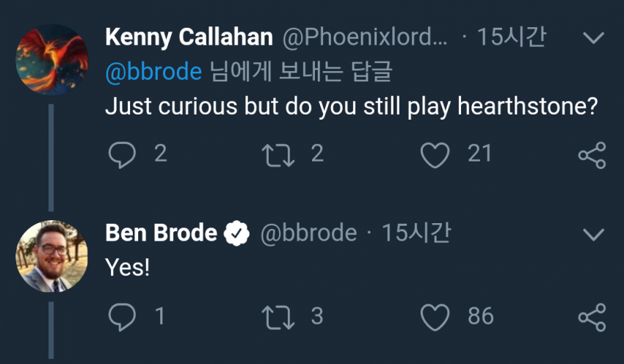Open dropdown menu on Kenny Callahan's tweet
The height and width of the screenshot is (364, 624).
[x=592, y=37]
